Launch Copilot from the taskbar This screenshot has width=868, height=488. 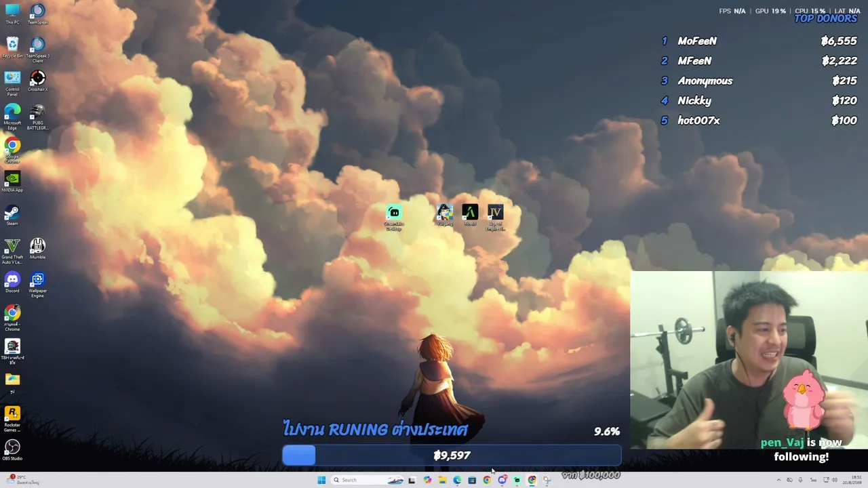(x=427, y=480)
